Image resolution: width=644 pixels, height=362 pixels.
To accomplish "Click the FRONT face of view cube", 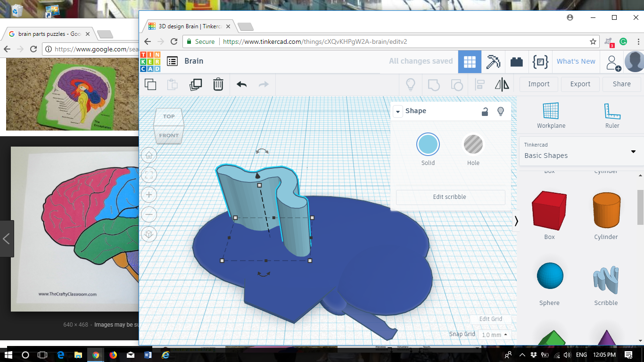I will point(169,135).
